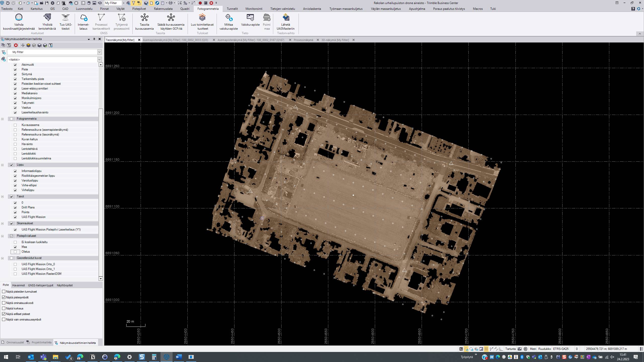Click ETRS-GK25 coordinate system status

[561, 349]
